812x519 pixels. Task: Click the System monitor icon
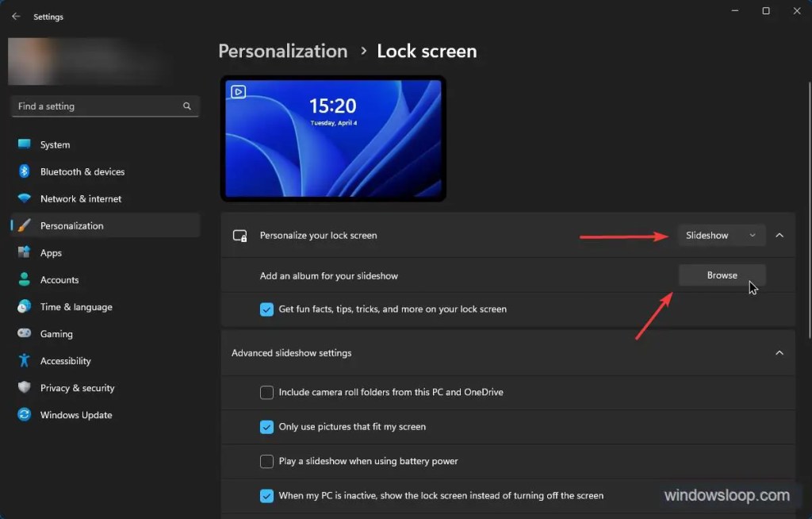(24, 144)
